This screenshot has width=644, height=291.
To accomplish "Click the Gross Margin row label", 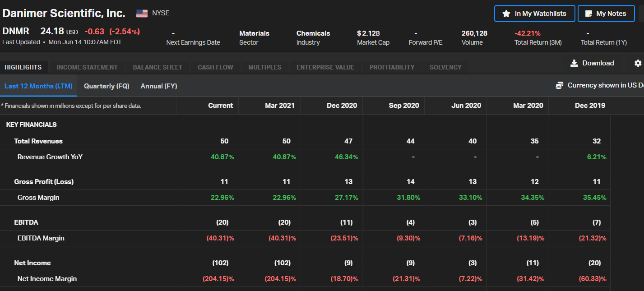I will tap(38, 198).
